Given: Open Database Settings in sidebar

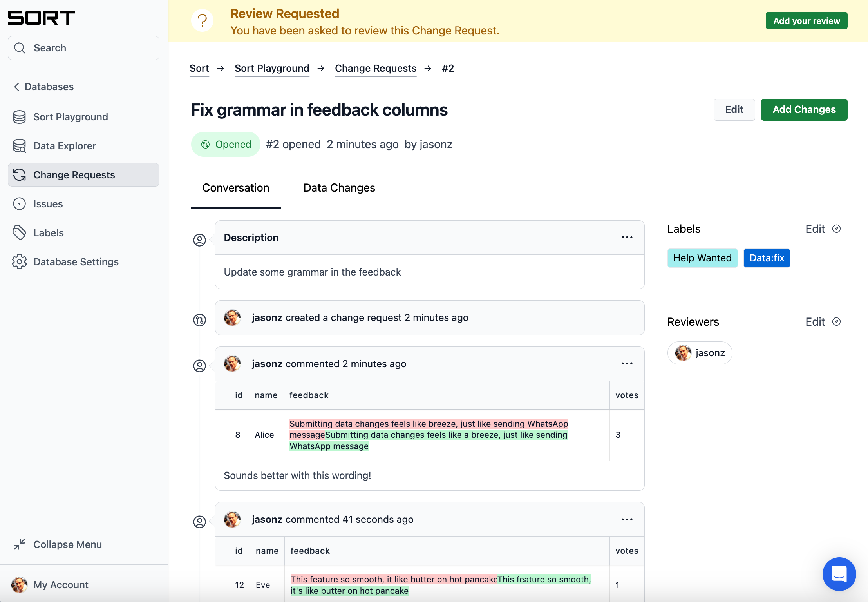Looking at the screenshot, I should click(x=83, y=262).
